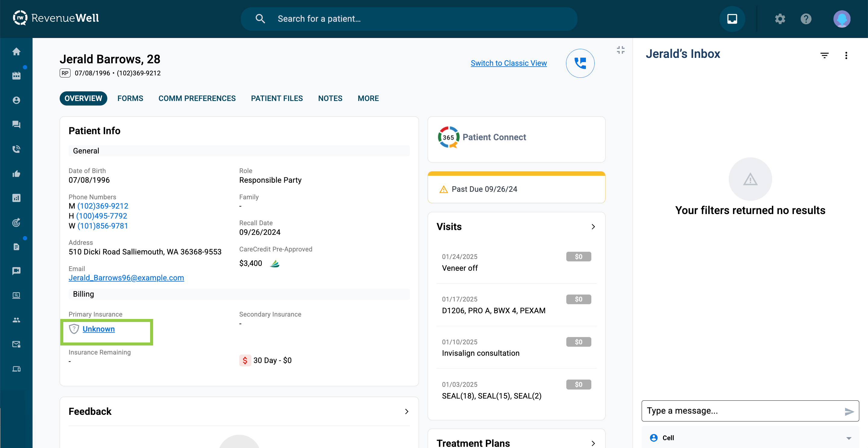Click the call patient phone button
Screen dimensions: 868x448
(580, 63)
